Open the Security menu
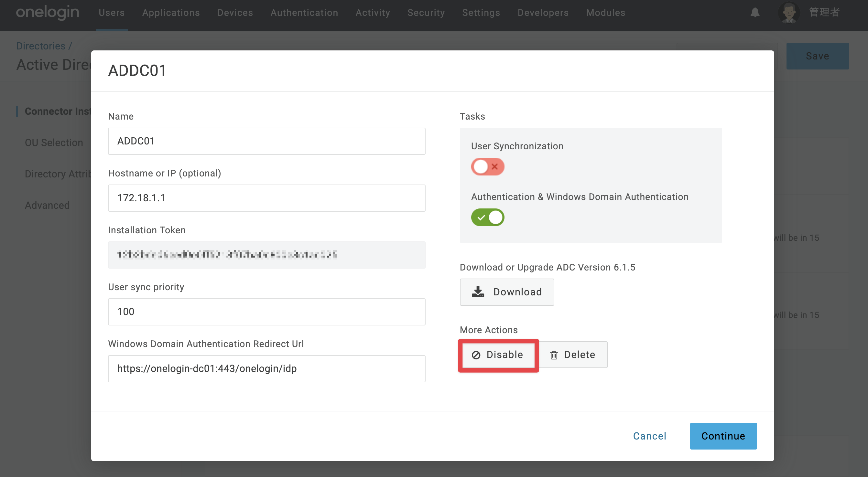Screen dimensions: 868x477 (426, 13)
